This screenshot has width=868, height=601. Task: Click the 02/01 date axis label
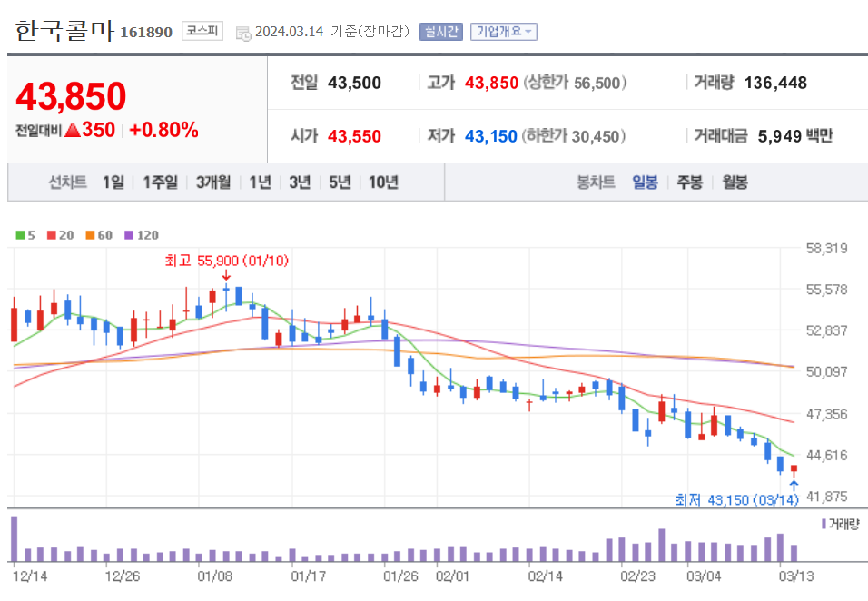point(452,576)
